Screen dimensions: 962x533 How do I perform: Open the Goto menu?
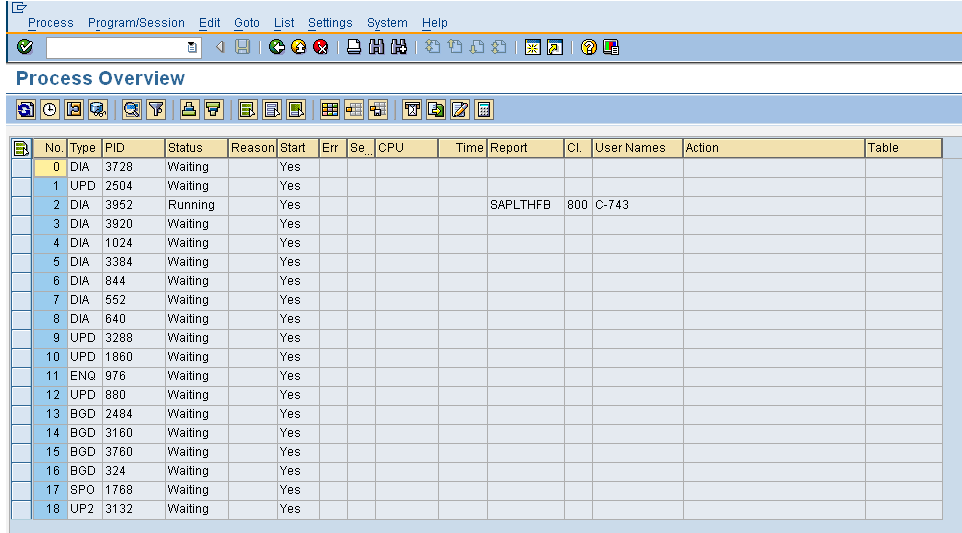(246, 23)
